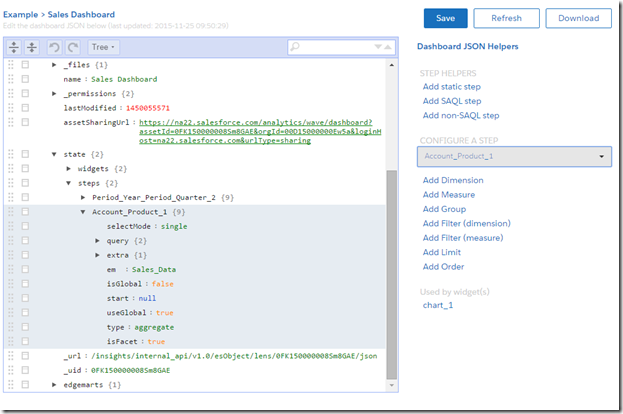Collapse the steps node

68,183
